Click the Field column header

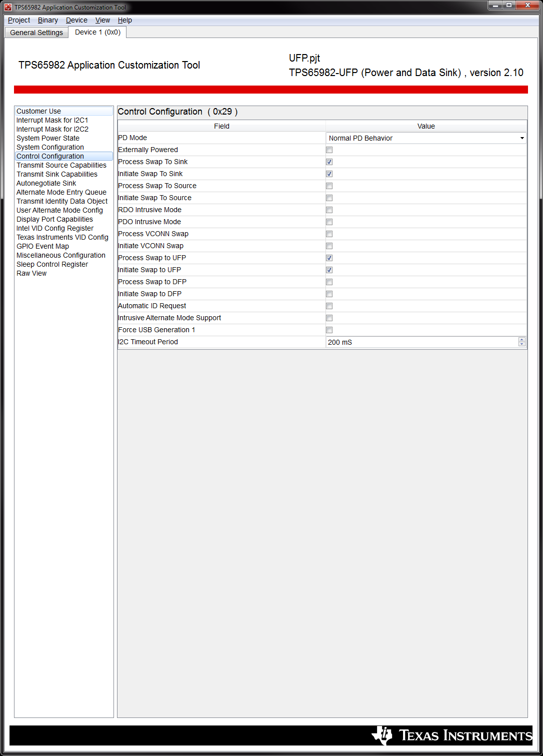tap(221, 126)
